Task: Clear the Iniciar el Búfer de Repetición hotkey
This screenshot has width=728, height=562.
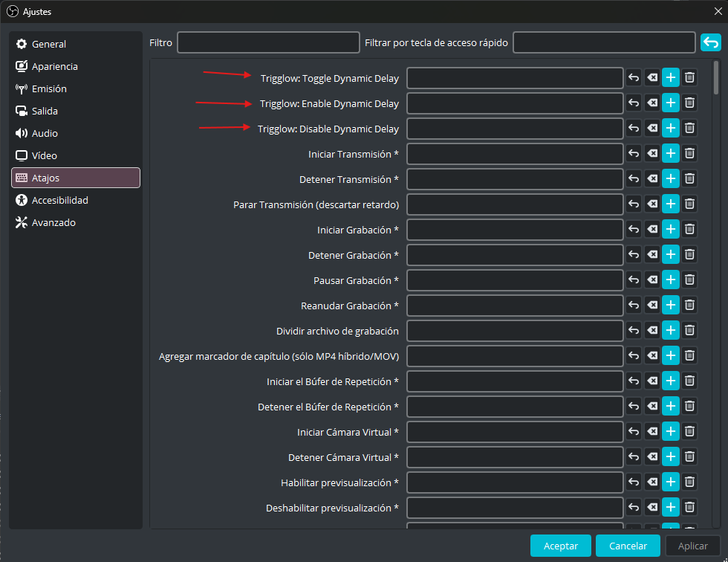Action: click(x=652, y=381)
